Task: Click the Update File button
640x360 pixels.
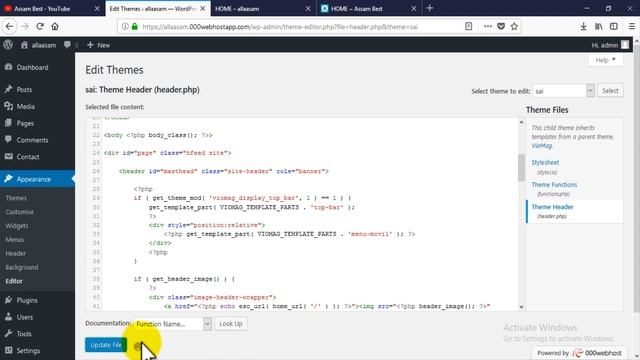Action: [x=106, y=345]
